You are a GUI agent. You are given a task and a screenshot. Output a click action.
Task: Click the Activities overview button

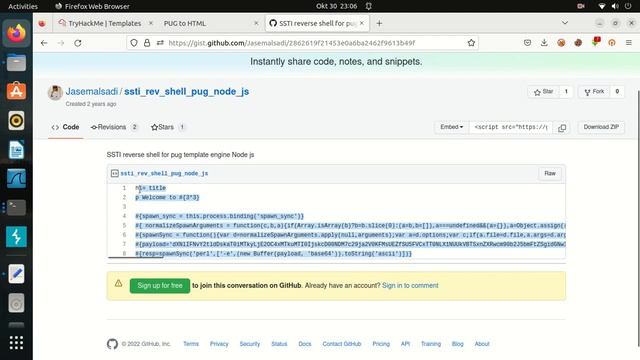point(23,6)
